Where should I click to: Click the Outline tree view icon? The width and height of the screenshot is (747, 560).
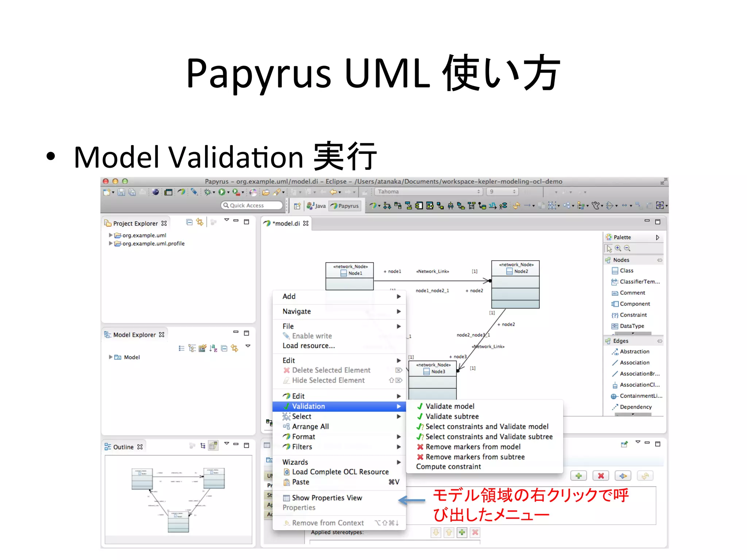(203, 446)
